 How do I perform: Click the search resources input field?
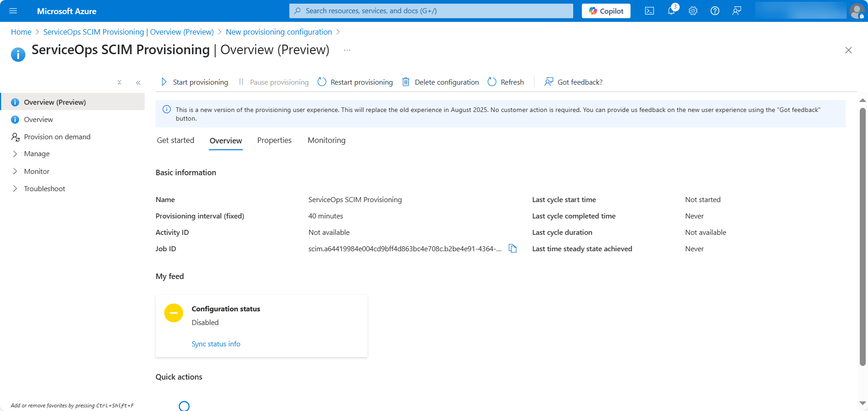coord(431,11)
